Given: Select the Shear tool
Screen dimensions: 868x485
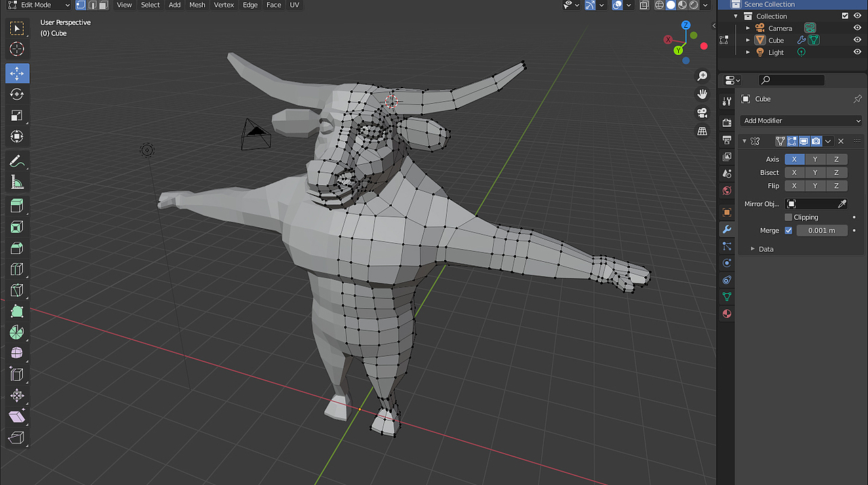Looking at the screenshot, I should 17,416.
